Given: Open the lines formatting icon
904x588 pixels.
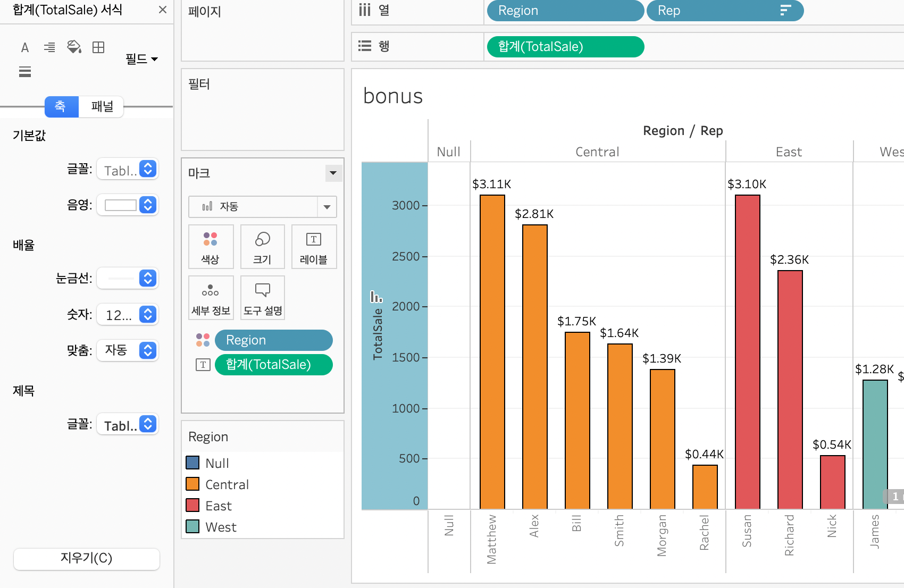Looking at the screenshot, I should 25,72.
